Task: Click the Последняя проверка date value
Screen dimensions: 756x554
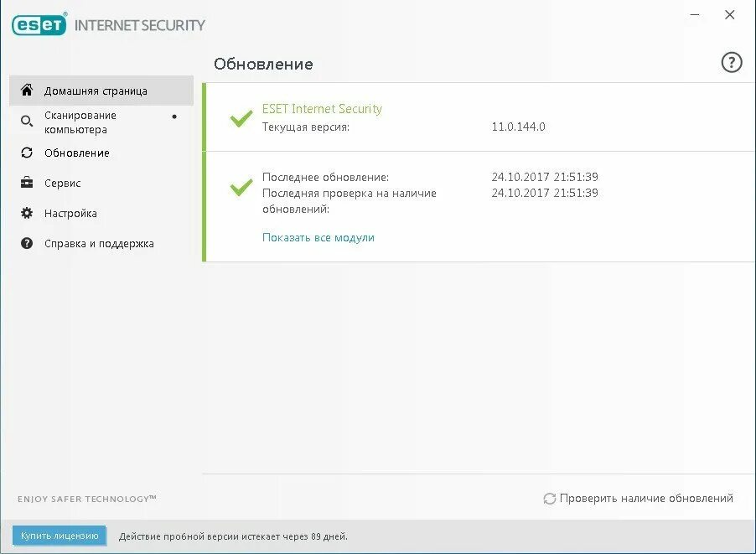Action: tap(545, 193)
